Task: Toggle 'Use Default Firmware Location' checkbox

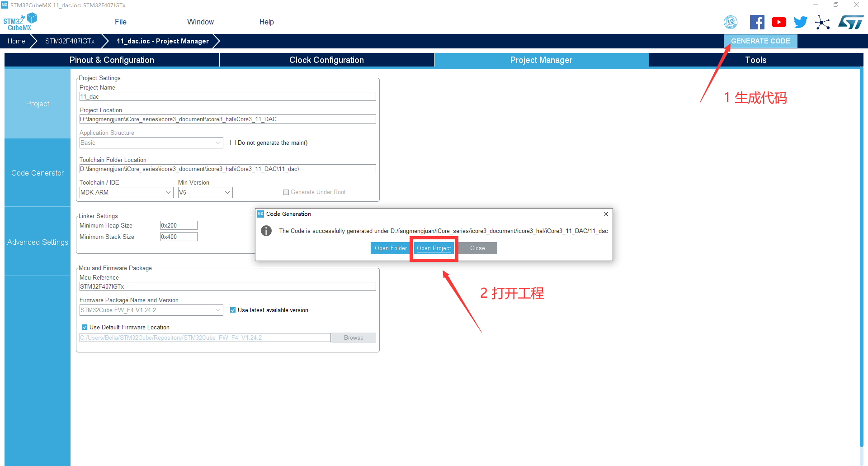Action: (85, 327)
